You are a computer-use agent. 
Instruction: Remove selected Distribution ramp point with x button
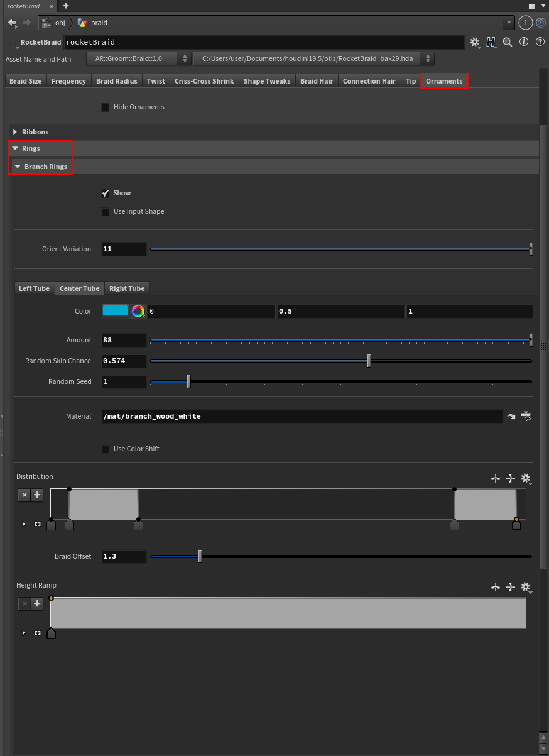click(24, 495)
